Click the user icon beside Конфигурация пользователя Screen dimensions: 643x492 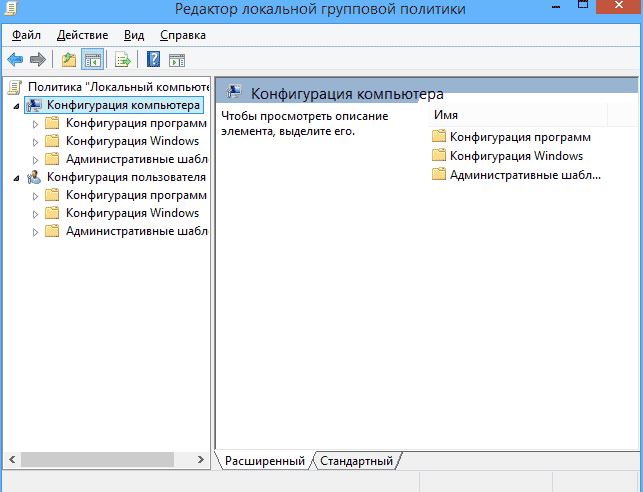click(34, 177)
